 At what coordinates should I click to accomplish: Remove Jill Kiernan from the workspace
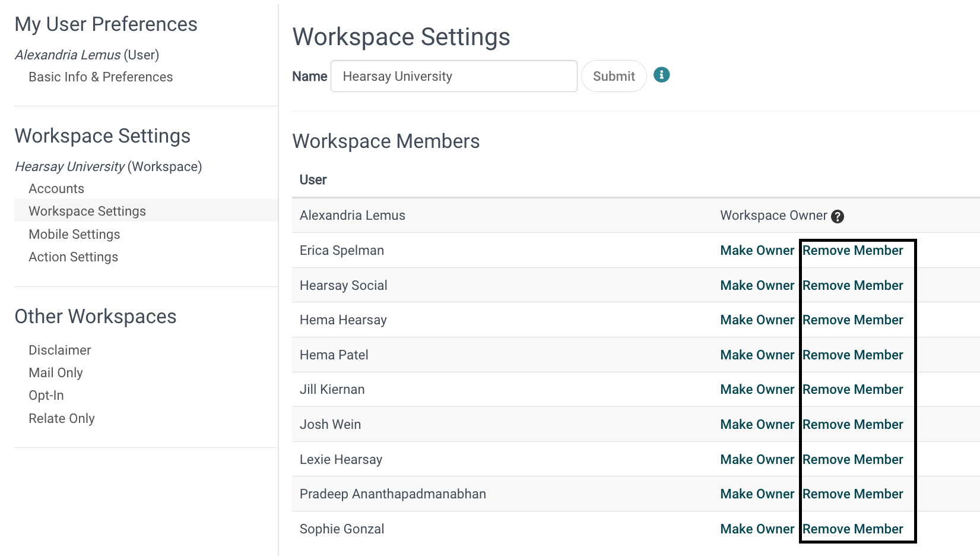tap(853, 389)
